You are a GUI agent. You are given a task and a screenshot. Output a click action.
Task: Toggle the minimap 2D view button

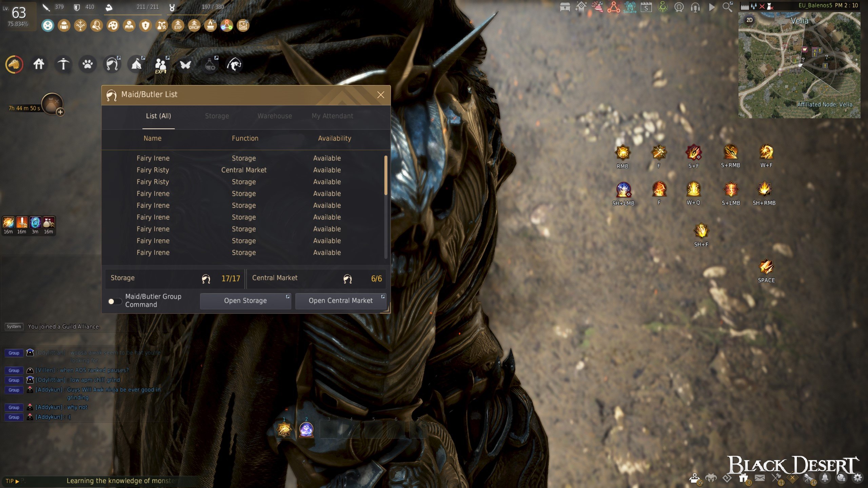click(749, 20)
